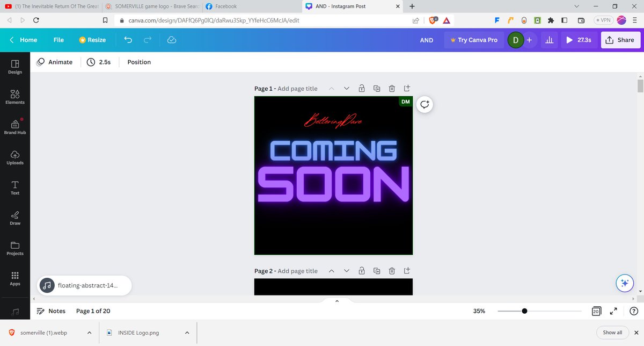The image size is (644, 346).
Task: Open the Projects panel
Action: (x=15, y=248)
